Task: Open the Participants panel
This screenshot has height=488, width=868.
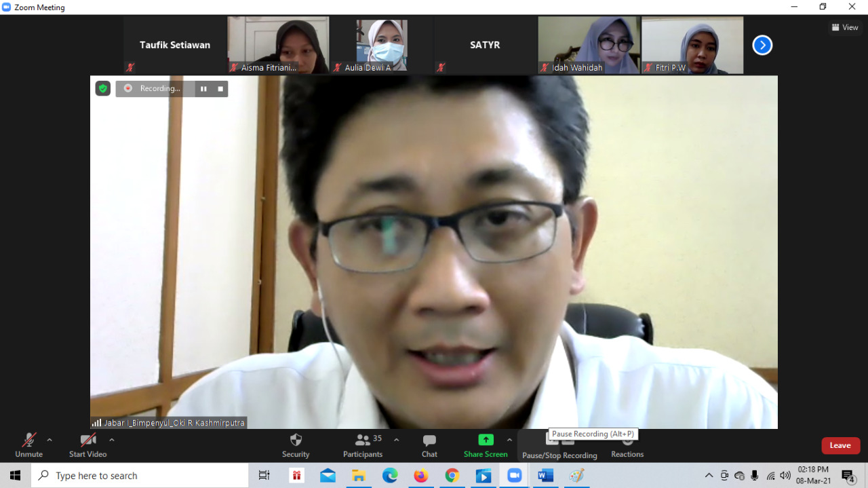Action: pos(363,445)
